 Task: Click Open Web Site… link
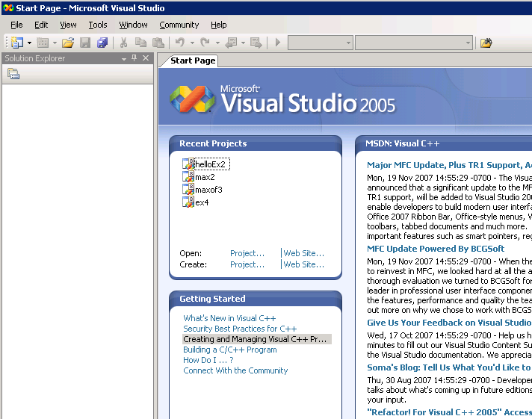pyautogui.click(x=303, y=253)
